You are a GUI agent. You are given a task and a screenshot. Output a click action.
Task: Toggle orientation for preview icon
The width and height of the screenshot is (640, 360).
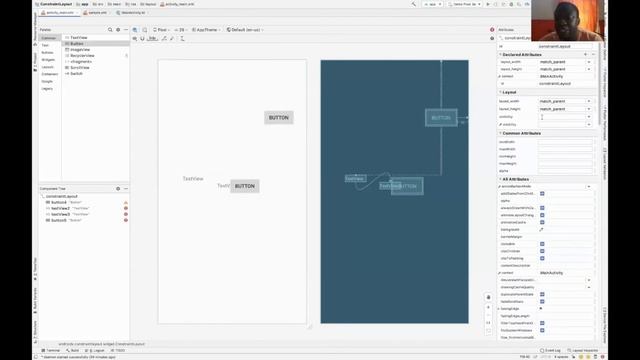(x=145, y=30)
